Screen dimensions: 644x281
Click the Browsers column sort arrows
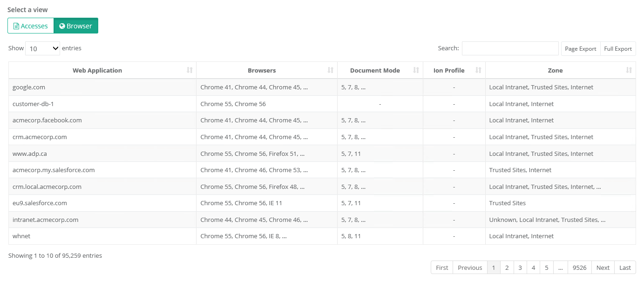331,70
